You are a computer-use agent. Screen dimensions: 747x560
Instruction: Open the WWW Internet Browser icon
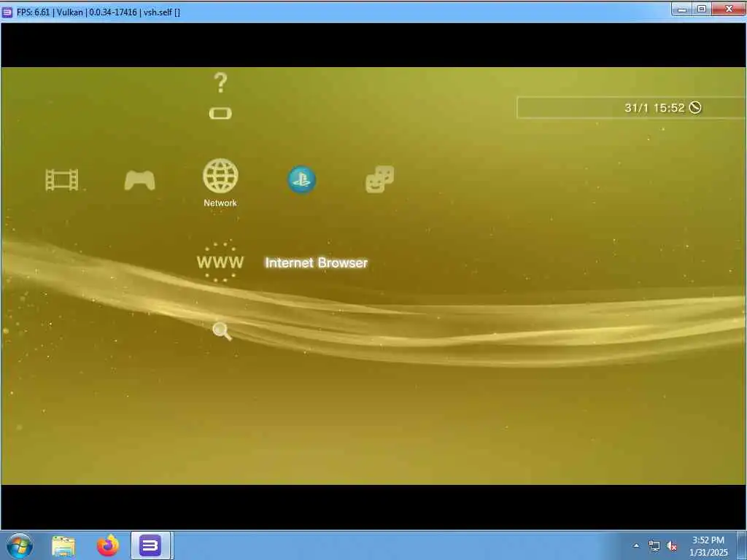(220, 262)
